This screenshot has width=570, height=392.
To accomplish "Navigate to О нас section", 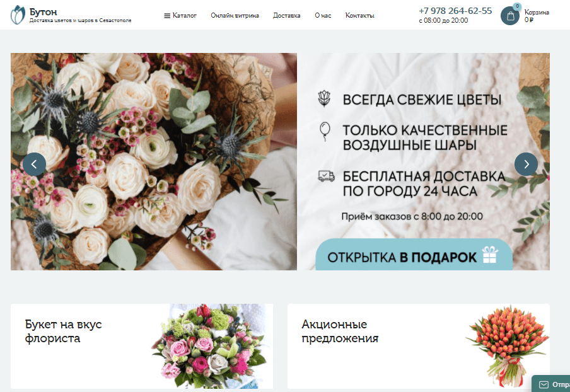I will point(323,16).
